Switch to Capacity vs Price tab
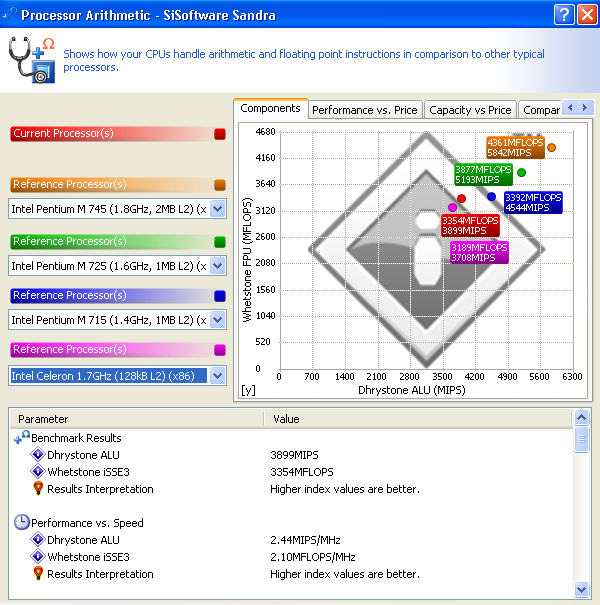This screenshot has width=600, height=605. pos(470,110)
